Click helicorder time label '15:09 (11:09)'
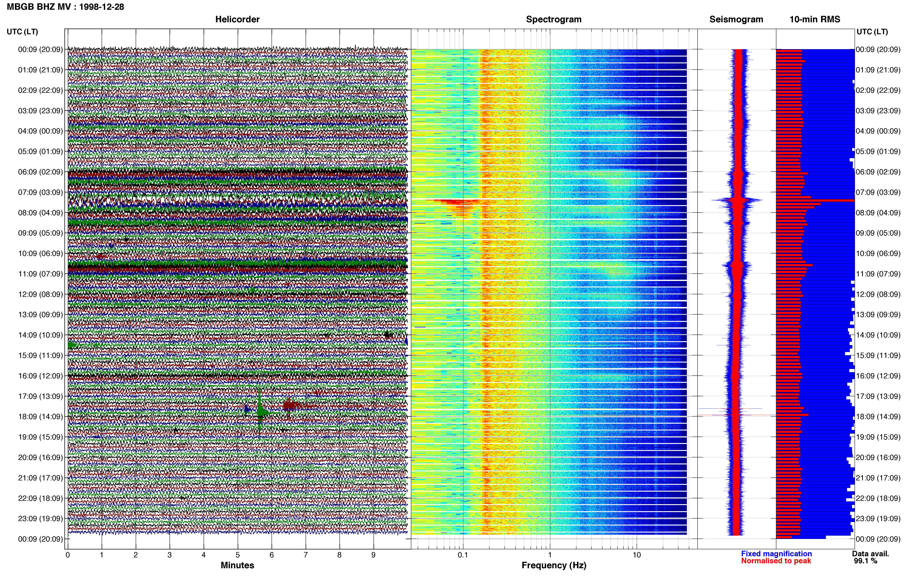Image resolution: width=924 pixels, height=578 pixels. tap(40, 356)
